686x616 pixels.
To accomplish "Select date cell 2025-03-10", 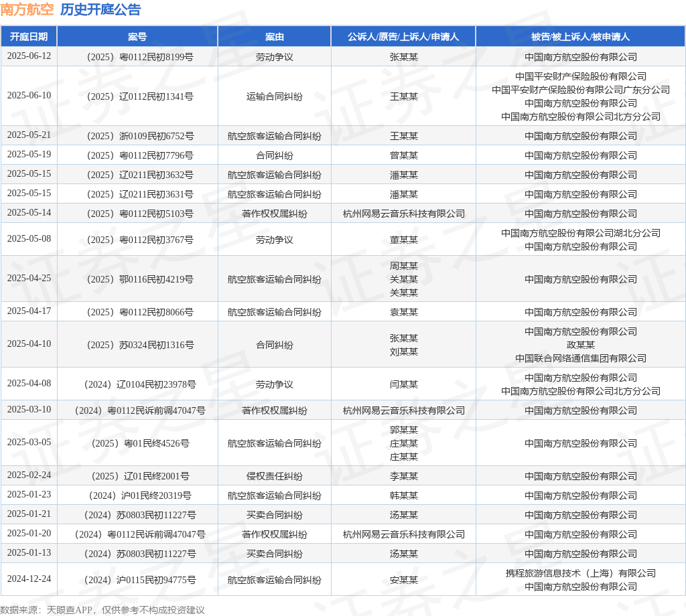I will tap(29, 409).
